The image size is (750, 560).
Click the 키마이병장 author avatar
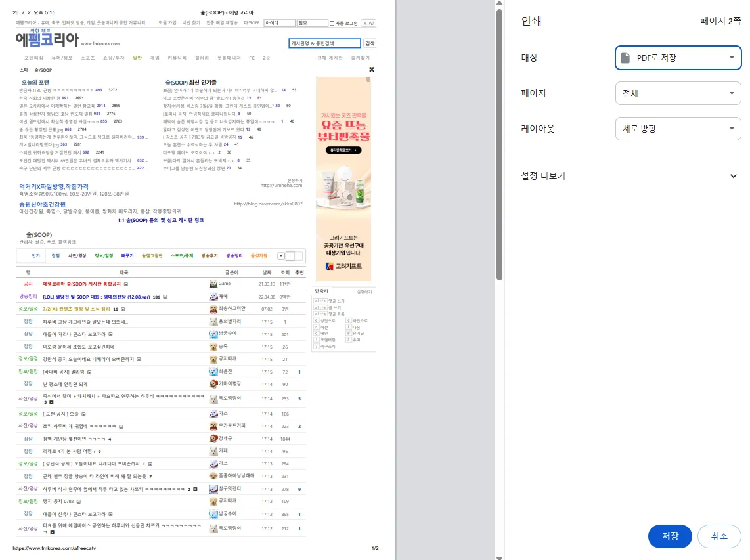click(213, 384)
